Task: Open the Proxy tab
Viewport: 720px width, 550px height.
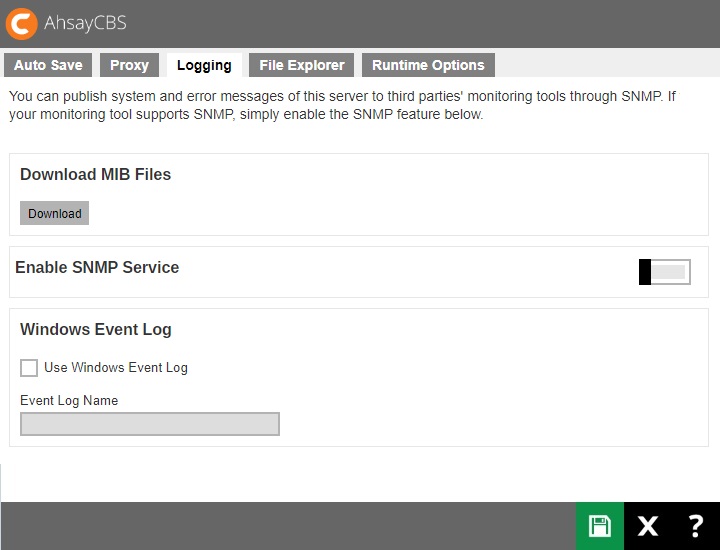Action: click(x=129, y=65)
